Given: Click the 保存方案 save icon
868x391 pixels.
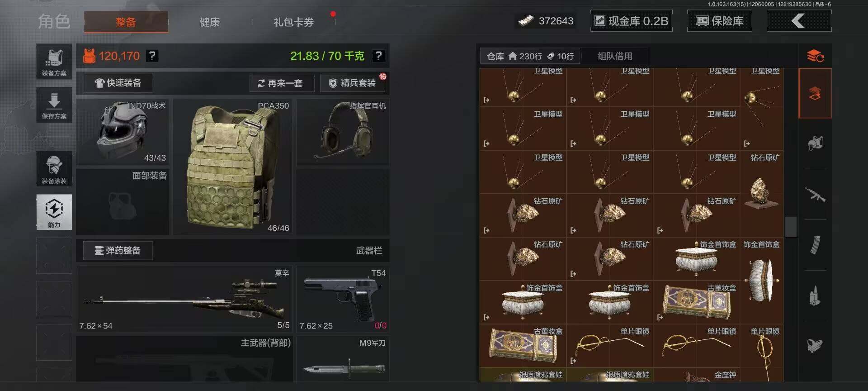Looking at the screenshot, I should (54, 105).
